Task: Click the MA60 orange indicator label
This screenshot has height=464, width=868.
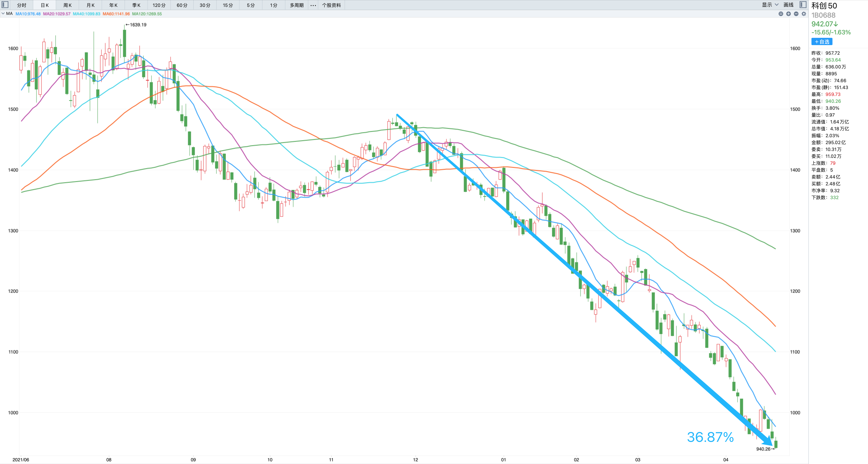Action: [x=116, y=14]
